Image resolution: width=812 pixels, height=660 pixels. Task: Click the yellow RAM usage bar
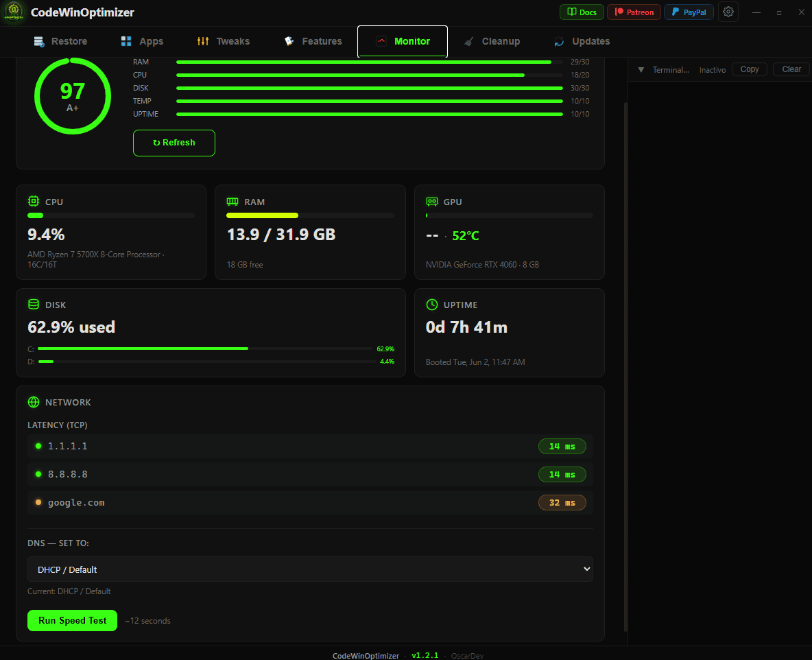point(262,215)
